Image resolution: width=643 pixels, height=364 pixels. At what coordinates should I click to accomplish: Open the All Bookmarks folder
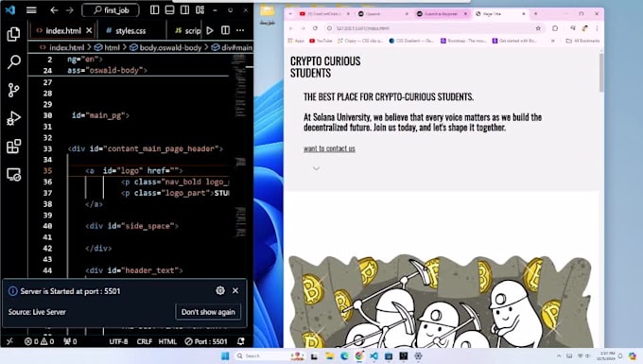[582, 41]
